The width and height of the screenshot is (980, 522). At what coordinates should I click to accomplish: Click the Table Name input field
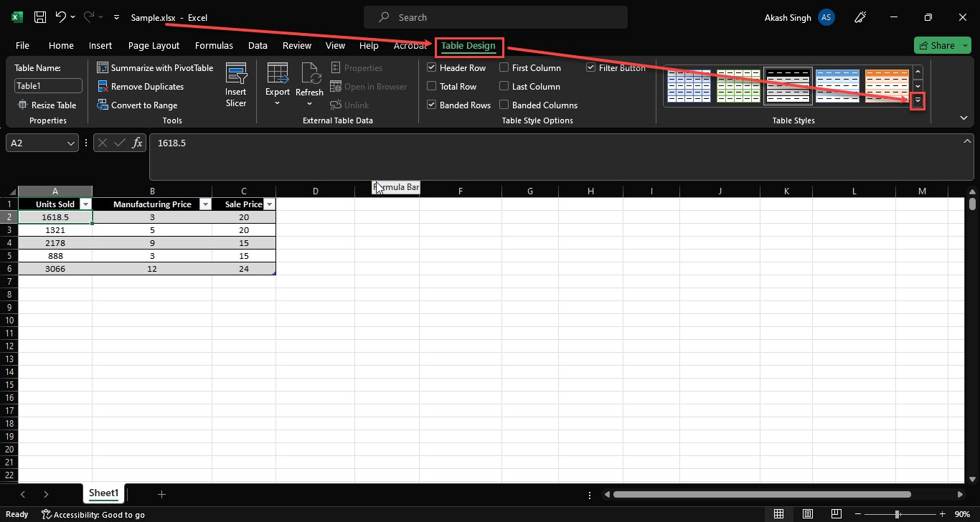click(x=47, y=85)
